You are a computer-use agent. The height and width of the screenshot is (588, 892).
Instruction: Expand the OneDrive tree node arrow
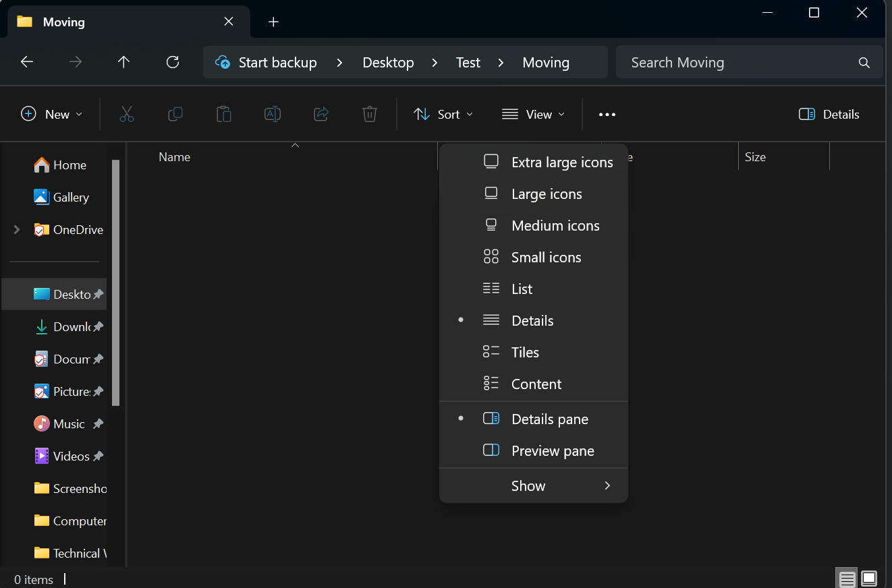17,230
